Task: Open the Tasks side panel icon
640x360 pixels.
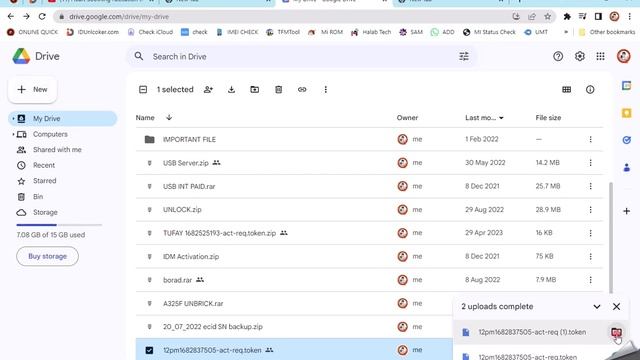Action: point(627,140)
